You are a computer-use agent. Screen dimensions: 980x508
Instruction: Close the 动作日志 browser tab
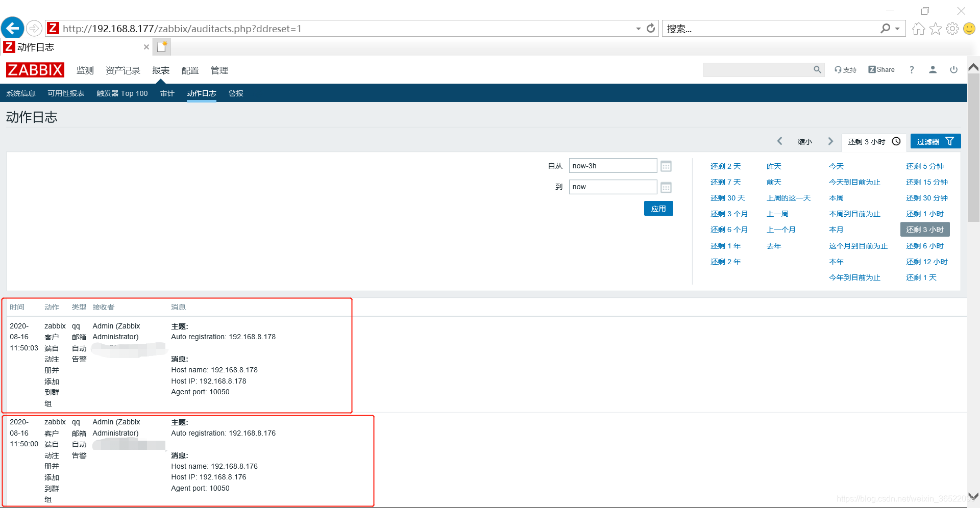click(x=146, y=47)
